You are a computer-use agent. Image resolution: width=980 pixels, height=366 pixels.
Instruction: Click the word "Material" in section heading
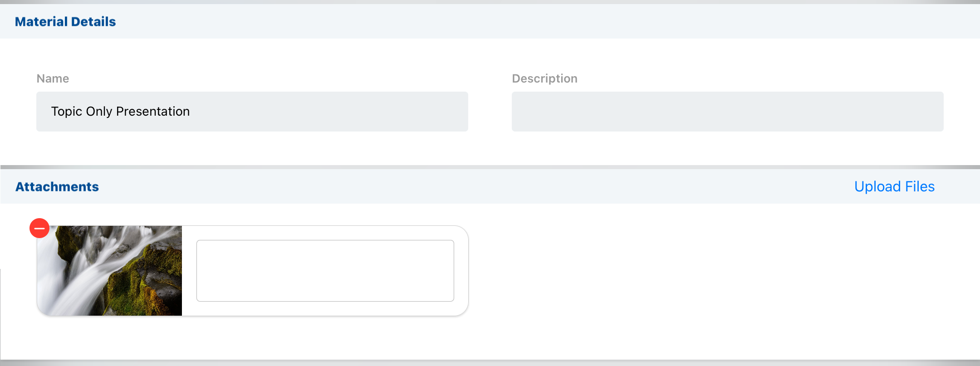coord(41,21)
